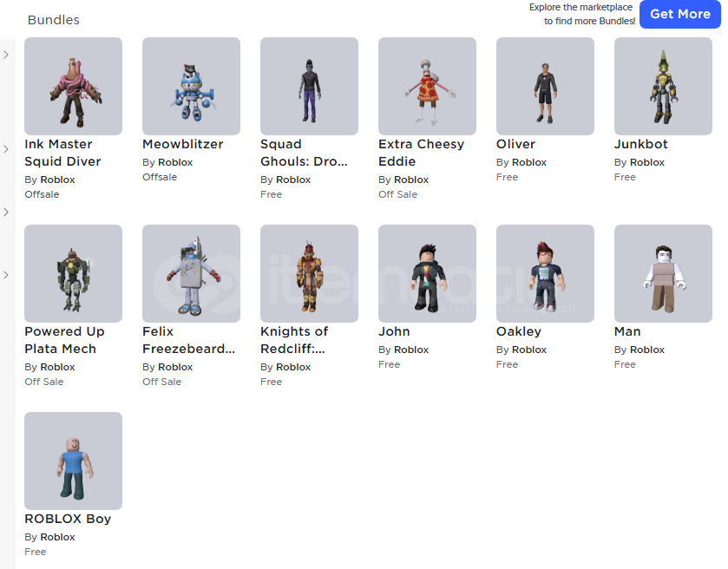Open Meowblitzer bundle thumbnail
Image resolution: width=728 pixels, height=569 pixels.
coord(191,87)
